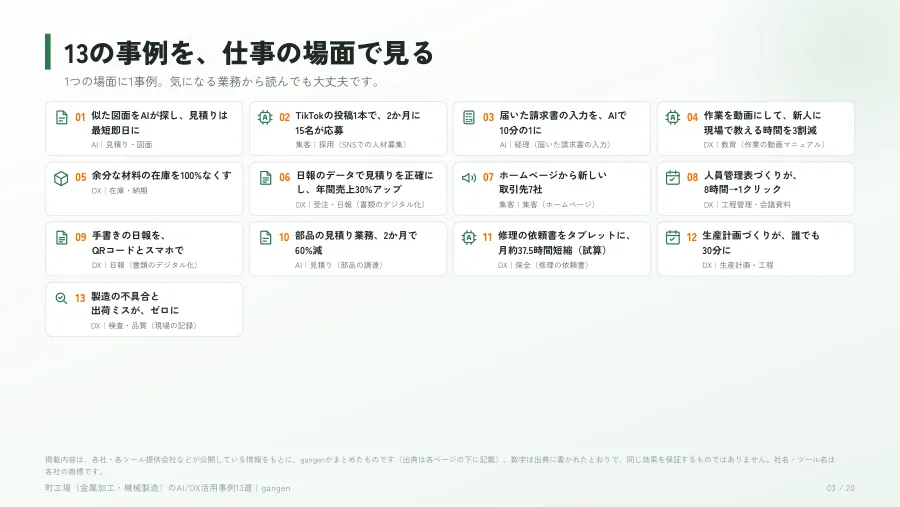This screenshot has width=900, height=507.
Task: Click the orange number 04
Action: [x=692, y=118]
